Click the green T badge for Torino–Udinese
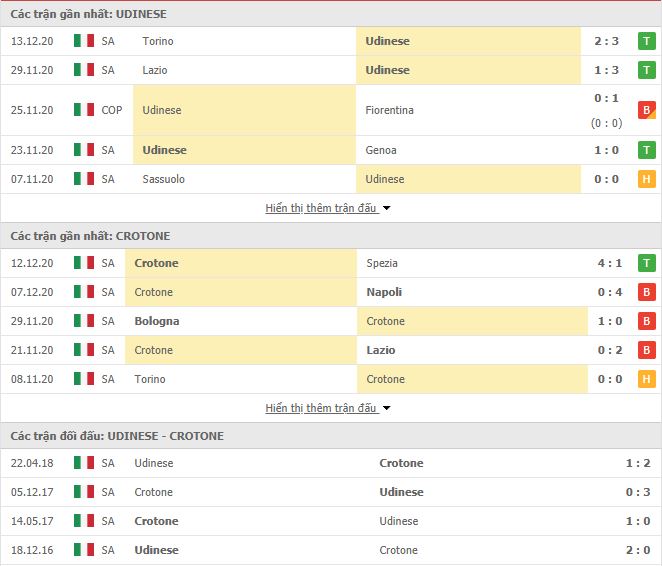 pos(647,41)
